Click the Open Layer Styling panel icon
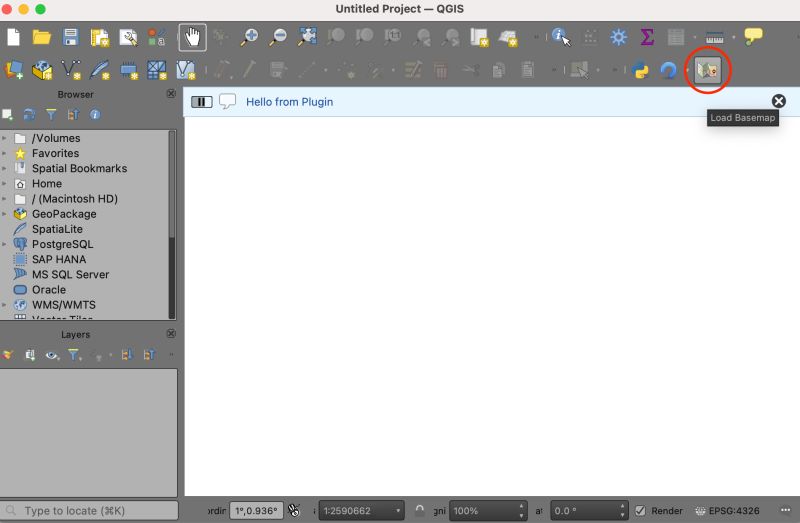The height and width of the screenshot is (523, 800). [7, 355]
